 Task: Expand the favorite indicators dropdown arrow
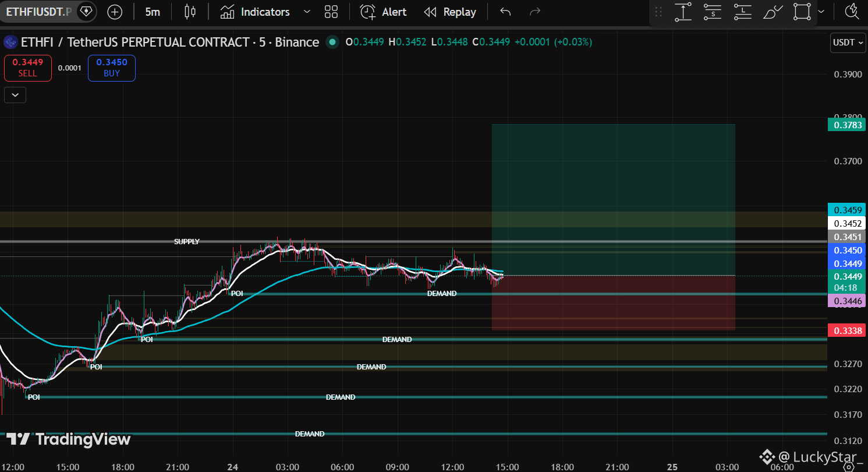(308, 12)
